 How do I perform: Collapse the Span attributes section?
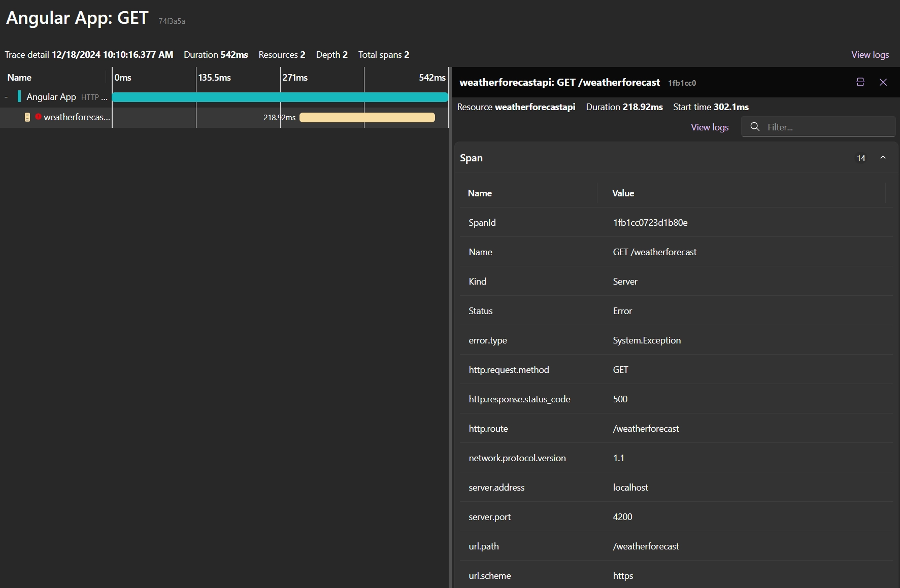(883, 158)
